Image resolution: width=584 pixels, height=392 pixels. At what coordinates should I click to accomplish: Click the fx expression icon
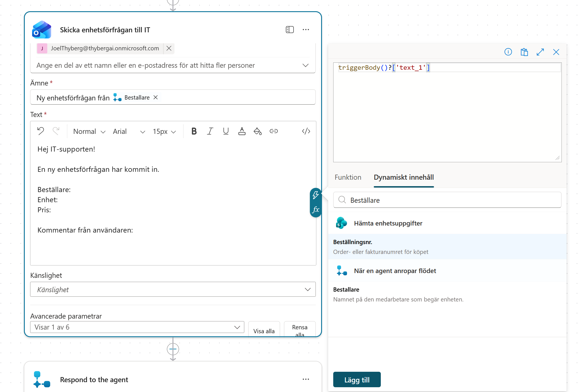coord(316,209)
